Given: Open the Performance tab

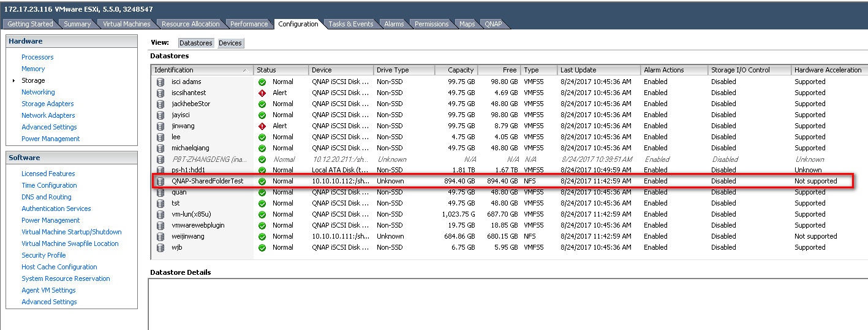Looking at the screenshot, I should pos(249,24).
